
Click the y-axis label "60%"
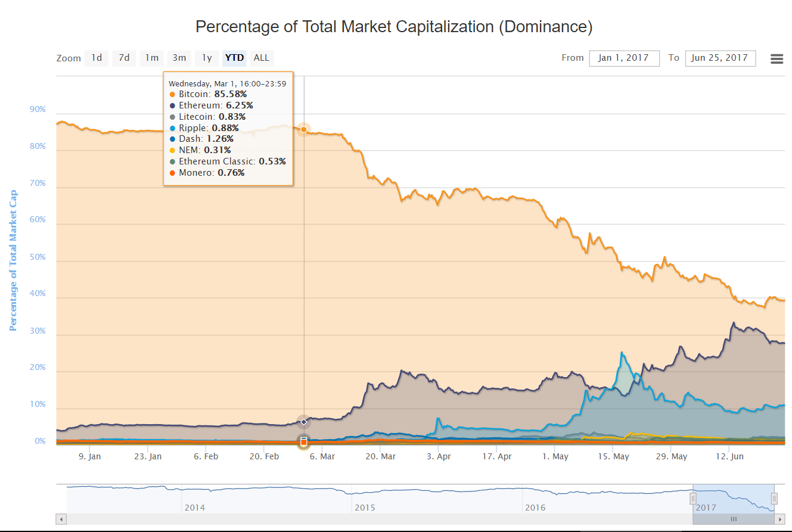click(38, 220)
